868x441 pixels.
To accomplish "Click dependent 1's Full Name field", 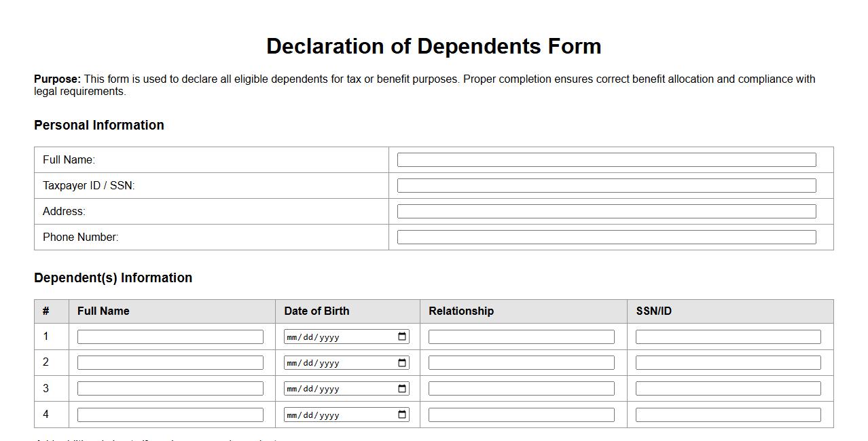I will point(170,336).
